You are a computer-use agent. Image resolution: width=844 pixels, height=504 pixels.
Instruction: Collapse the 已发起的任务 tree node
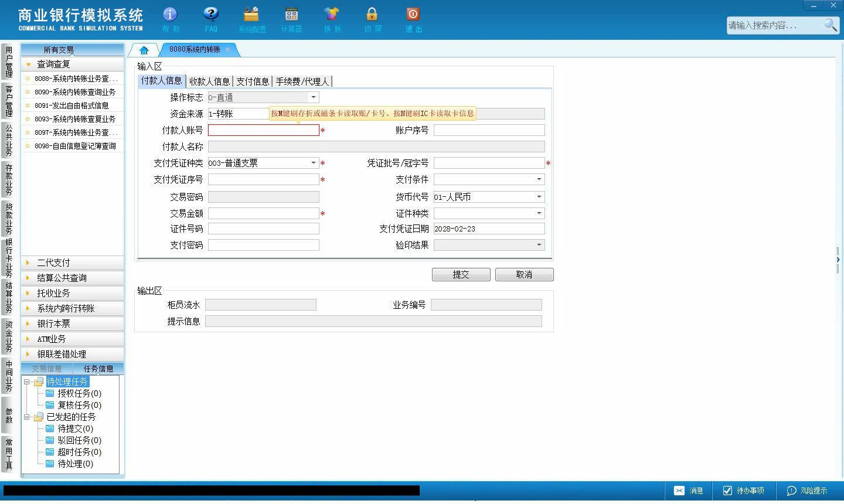pos(26,417)
